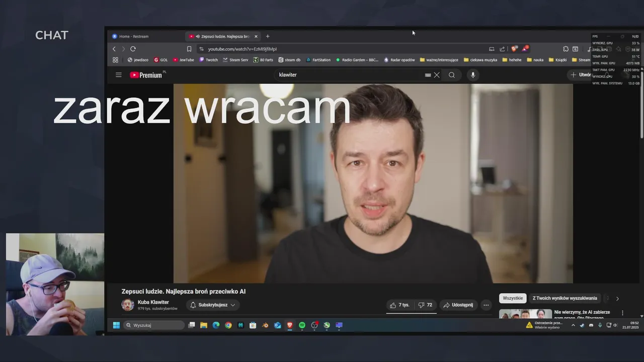
Task: Run the YouTube search magnifier button
Action: tap(452, 75)
